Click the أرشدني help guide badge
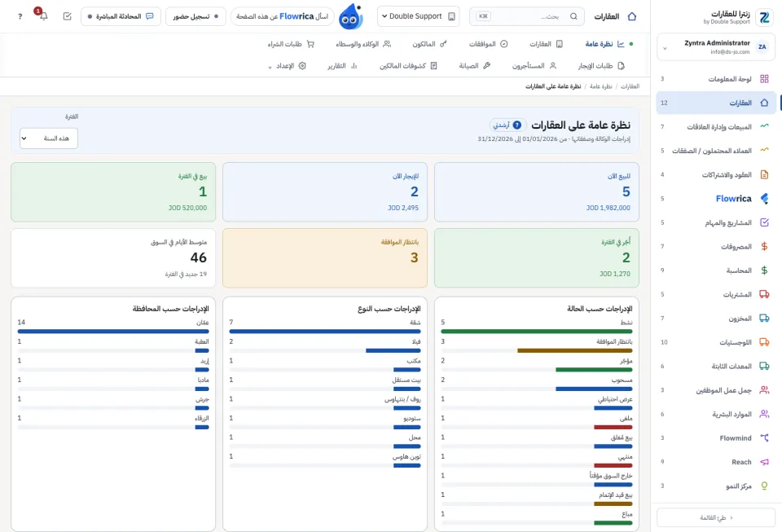This screenshot has width=782, height=532. click(507, 125)
